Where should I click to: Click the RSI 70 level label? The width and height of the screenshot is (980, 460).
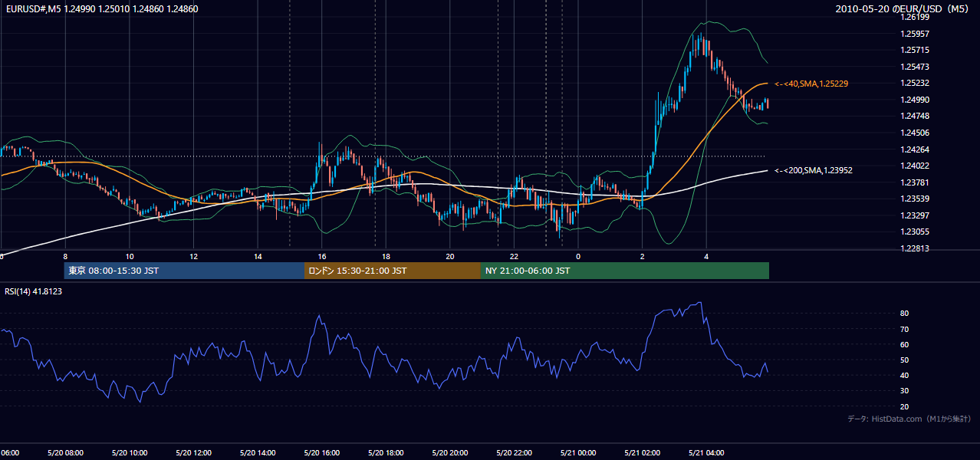[x=905, y=329]
